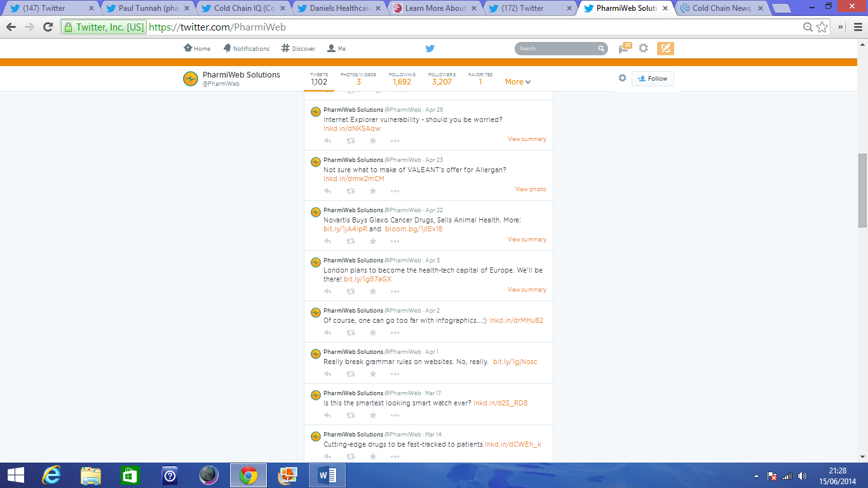The height and width of the screenshot is (488, 868).
Task: Open PharmiWeb profile avatar in header
Action: [x=191, y=79]
